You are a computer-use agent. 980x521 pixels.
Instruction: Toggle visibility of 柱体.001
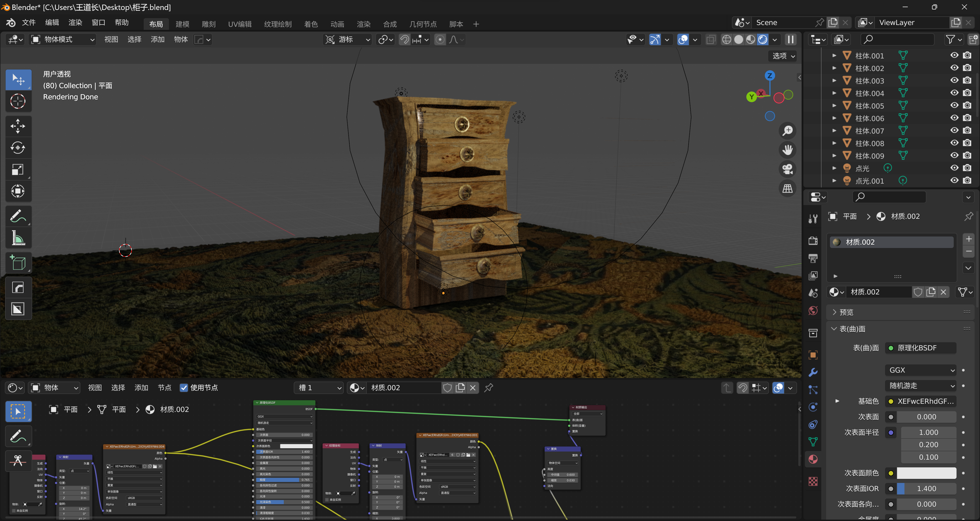[954, 55]
